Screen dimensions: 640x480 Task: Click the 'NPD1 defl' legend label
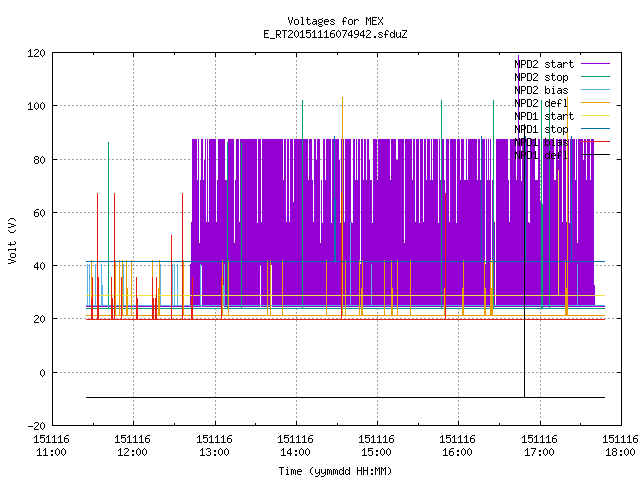[x=541, y=156]
